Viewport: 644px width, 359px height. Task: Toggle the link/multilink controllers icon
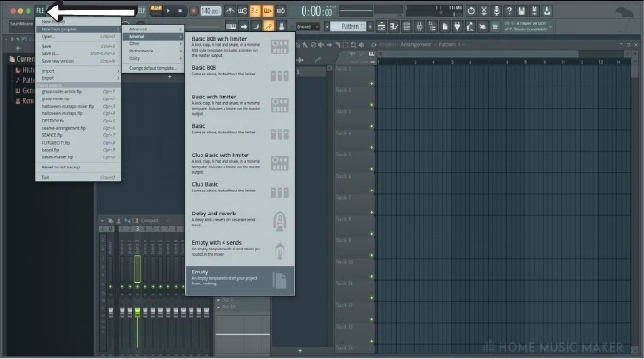269,27
